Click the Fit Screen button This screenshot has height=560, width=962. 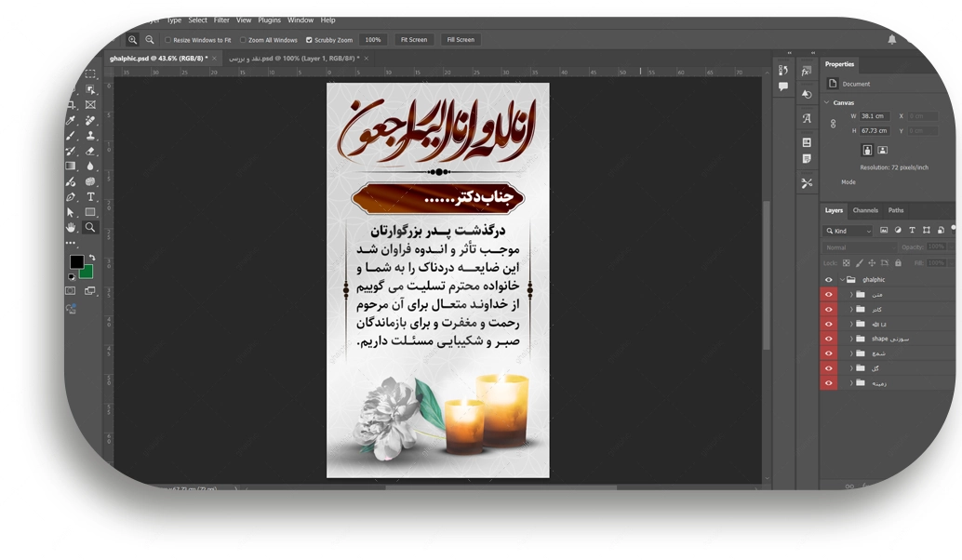point(414,40)
